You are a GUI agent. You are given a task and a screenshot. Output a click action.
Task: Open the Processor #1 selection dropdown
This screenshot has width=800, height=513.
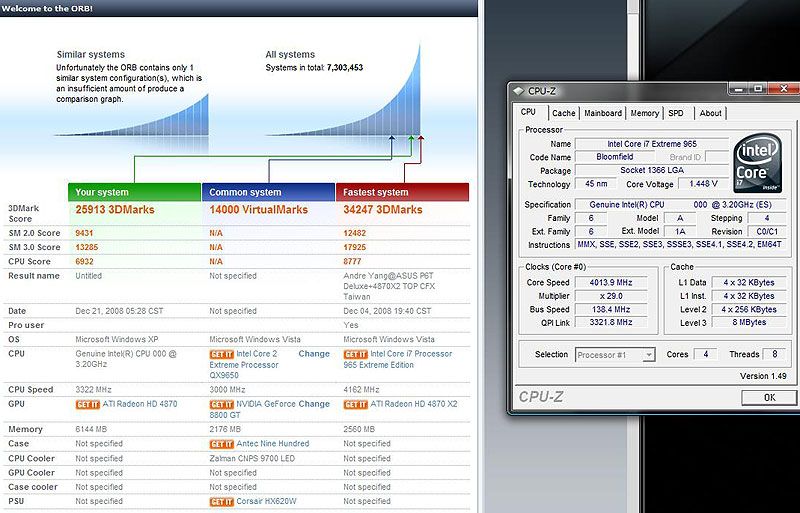click(x=615, y=355)
